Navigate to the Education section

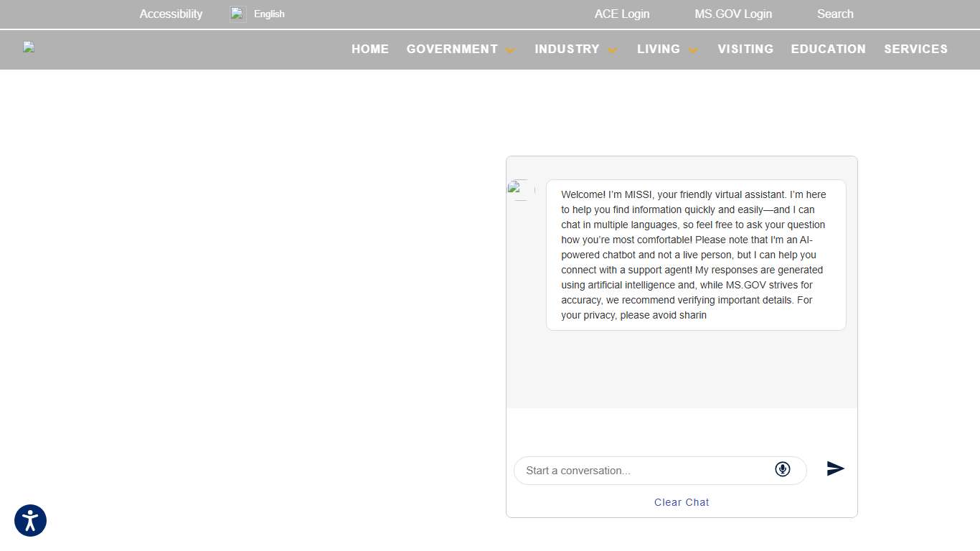pos(828,49)
